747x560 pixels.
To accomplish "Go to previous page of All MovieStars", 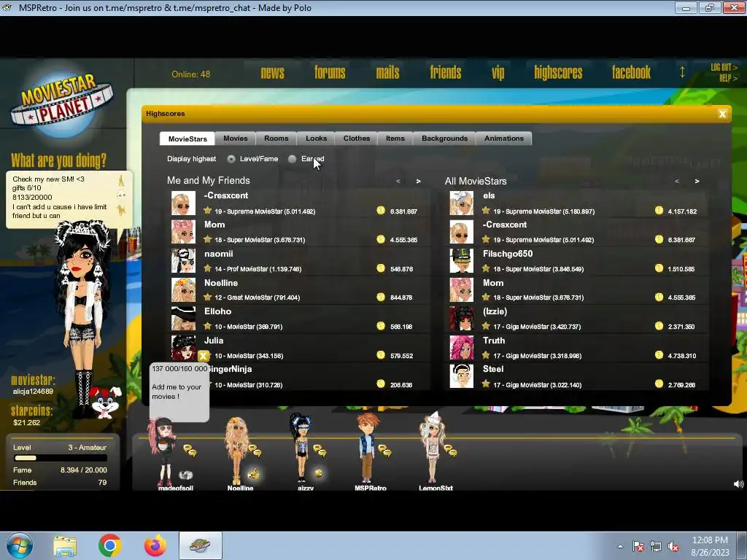I will coord(676,181).
